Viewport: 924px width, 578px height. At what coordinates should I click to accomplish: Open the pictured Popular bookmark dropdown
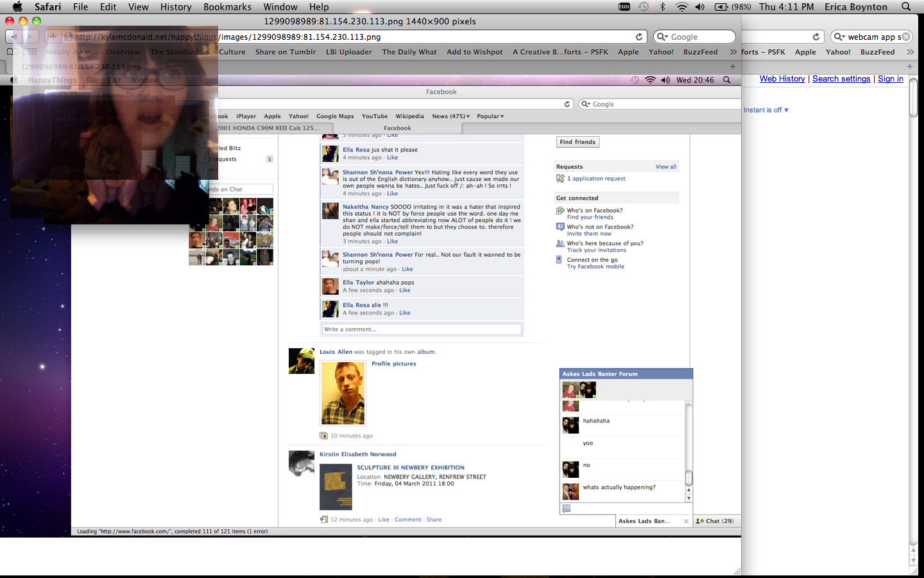point(490,116)
